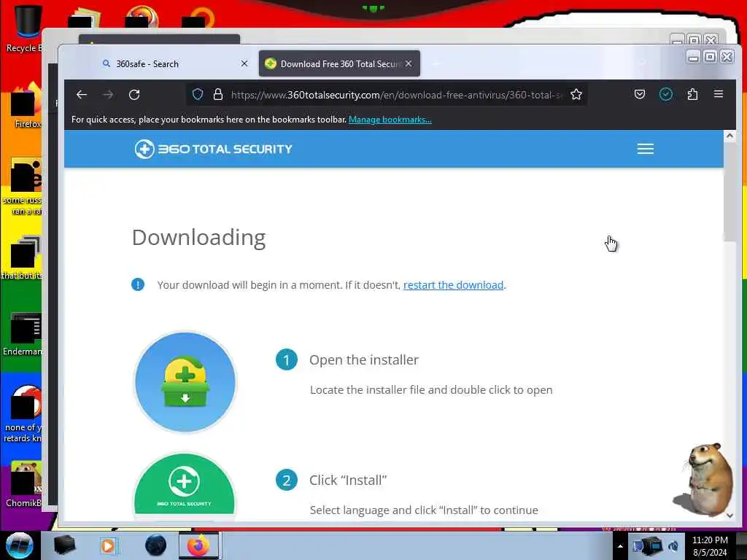Click step 1 number badge
The image size is (747, 560).
[286, 360]
